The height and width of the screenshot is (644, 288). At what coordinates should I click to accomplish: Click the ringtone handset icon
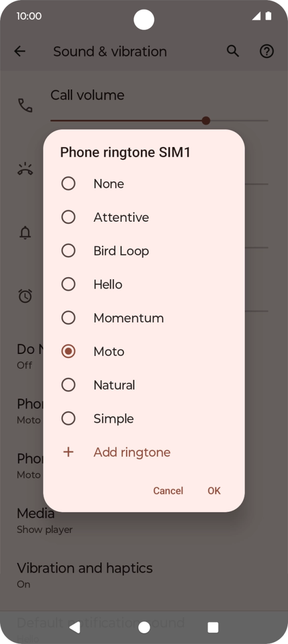coord(25,169)
